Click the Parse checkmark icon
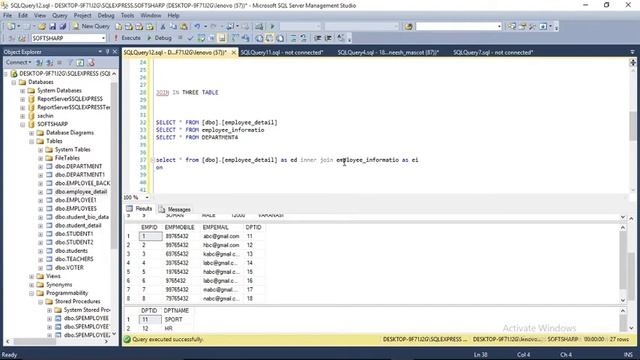This screenshot has height=360, width=640. (x=190, y=38)
